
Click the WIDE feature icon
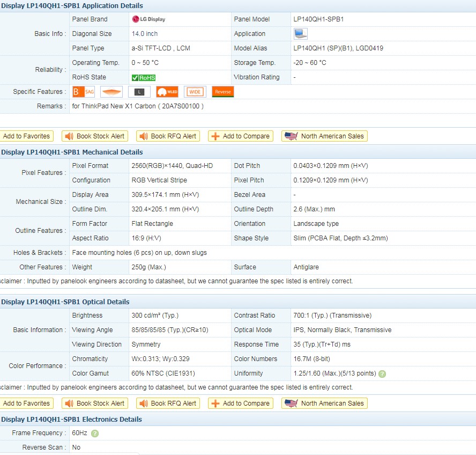click(x=195, y=92)
